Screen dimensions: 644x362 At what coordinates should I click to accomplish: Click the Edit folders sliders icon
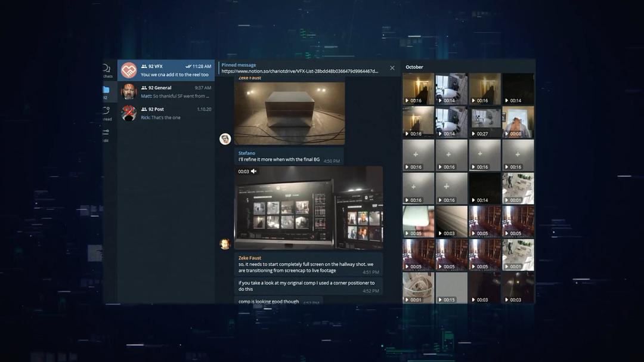pos(106,134)
